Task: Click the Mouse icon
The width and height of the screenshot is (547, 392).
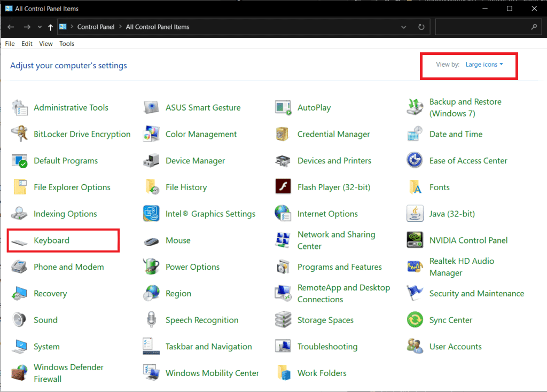Action: pyautogui.click(x=151, y=241)
